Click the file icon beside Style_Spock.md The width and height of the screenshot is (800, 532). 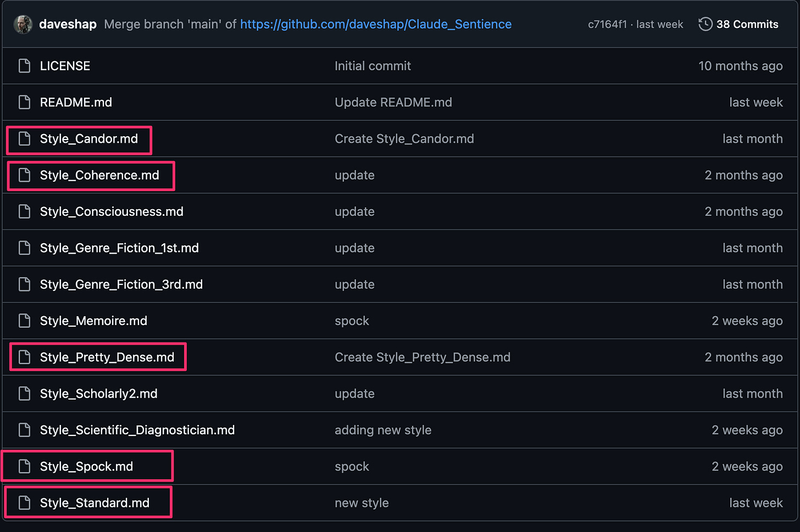[24, 467]
